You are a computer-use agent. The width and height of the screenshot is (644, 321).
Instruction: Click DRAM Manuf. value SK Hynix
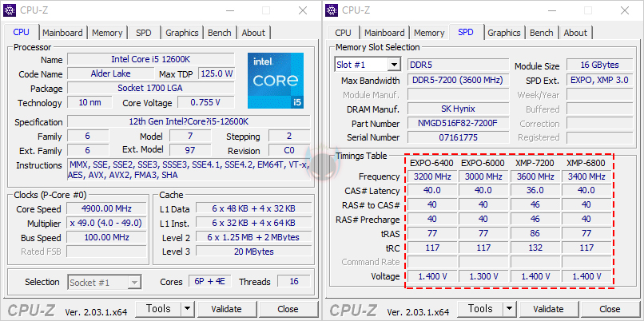458,109
